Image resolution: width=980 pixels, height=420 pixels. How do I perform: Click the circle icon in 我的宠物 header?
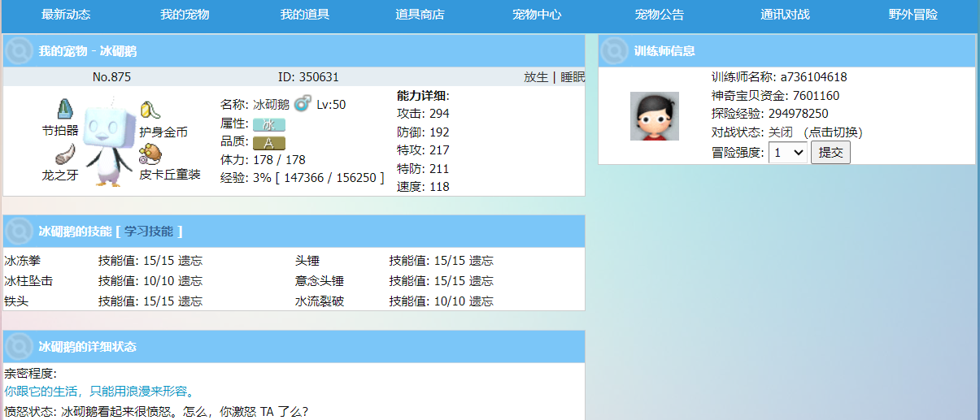click(20, 51)
